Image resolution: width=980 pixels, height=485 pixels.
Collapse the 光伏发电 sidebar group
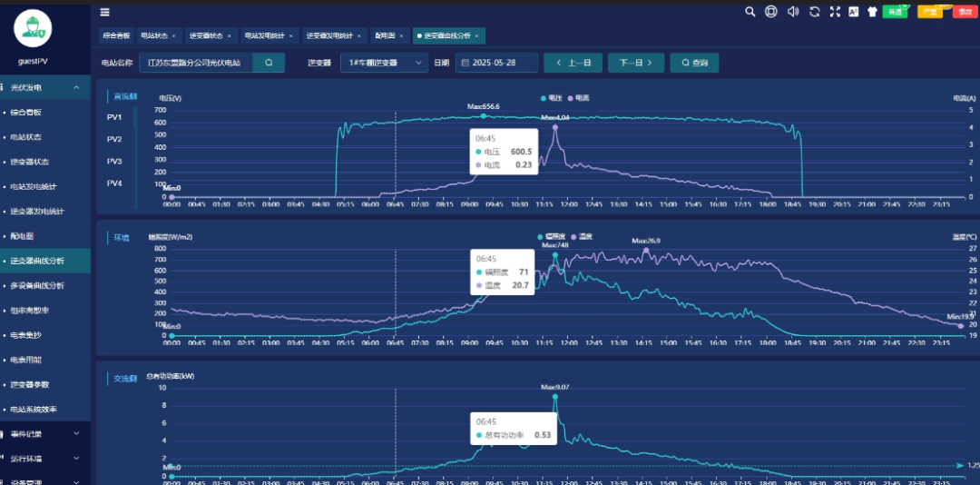pos(45,87)
